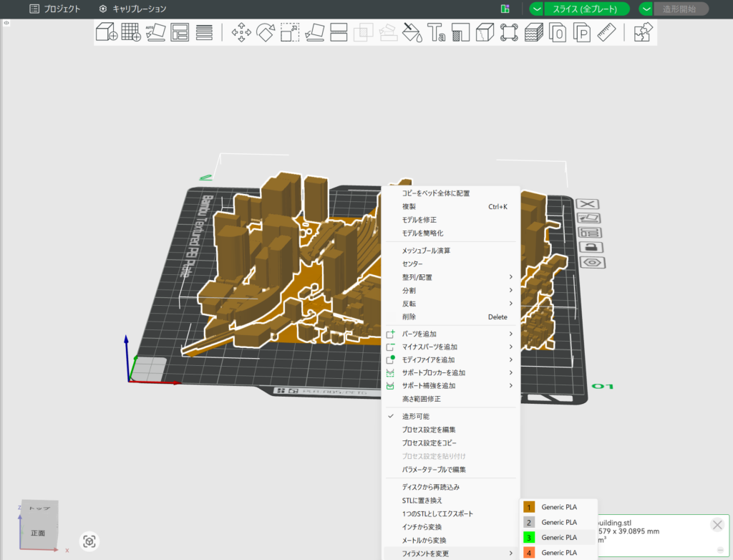Select the Move tool in toolbar

[241, 32]
